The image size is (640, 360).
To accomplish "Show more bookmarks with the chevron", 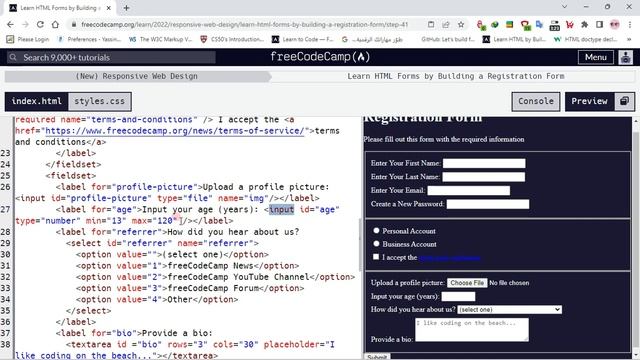I will pos(629,39).
